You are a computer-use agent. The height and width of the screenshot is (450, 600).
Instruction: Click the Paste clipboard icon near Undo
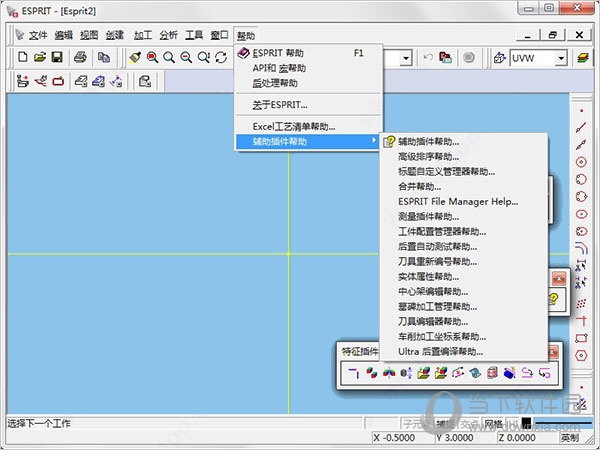[x=445, y=58]
